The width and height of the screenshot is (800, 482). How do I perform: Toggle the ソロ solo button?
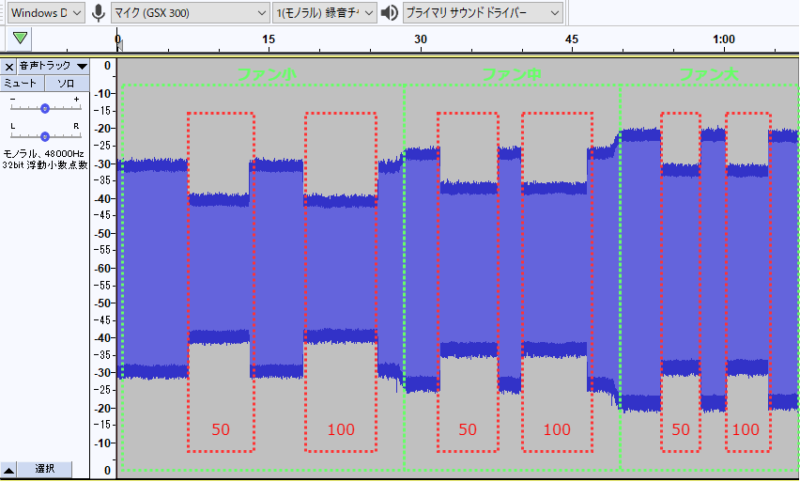(x=67, y=83)
